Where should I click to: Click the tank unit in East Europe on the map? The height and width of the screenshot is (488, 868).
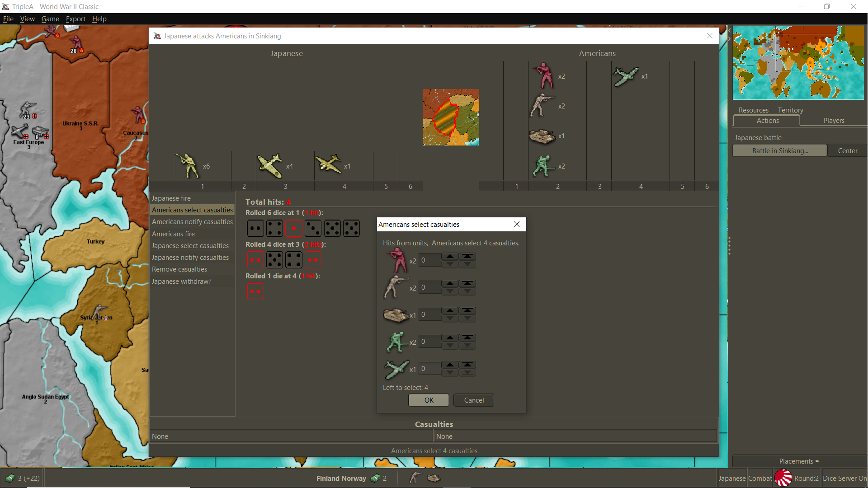(41, 131)
